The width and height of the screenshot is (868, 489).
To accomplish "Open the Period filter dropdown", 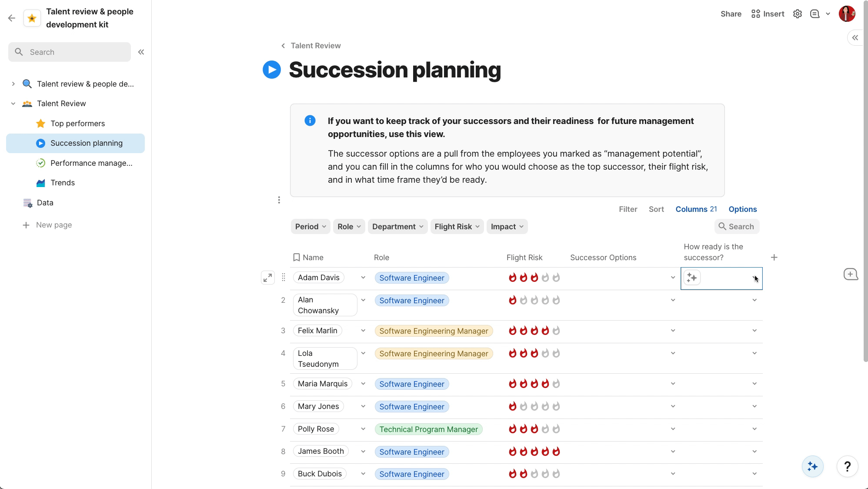I will click(310, 227).
